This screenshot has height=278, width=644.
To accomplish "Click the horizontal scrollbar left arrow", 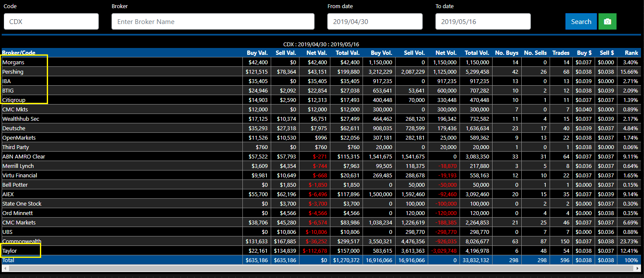I will [x=5, y=268].
